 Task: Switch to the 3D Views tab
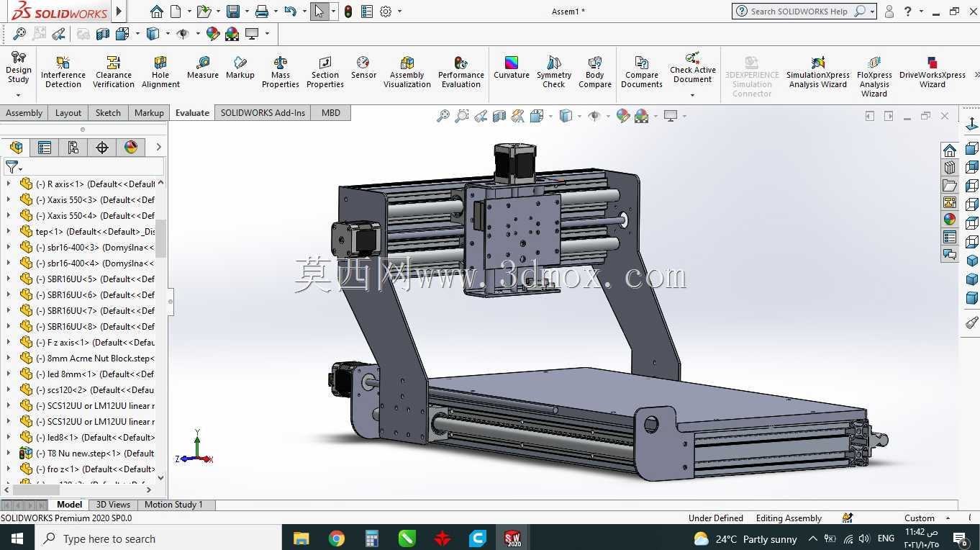click(x=113, y=505)
